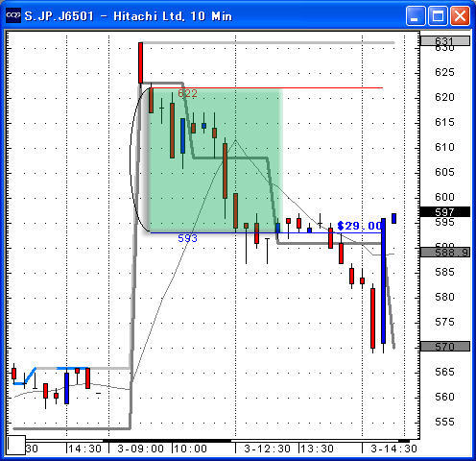Click the CQG icon in the title bar
Screen dimensions: 476x461
coord(13,15)
